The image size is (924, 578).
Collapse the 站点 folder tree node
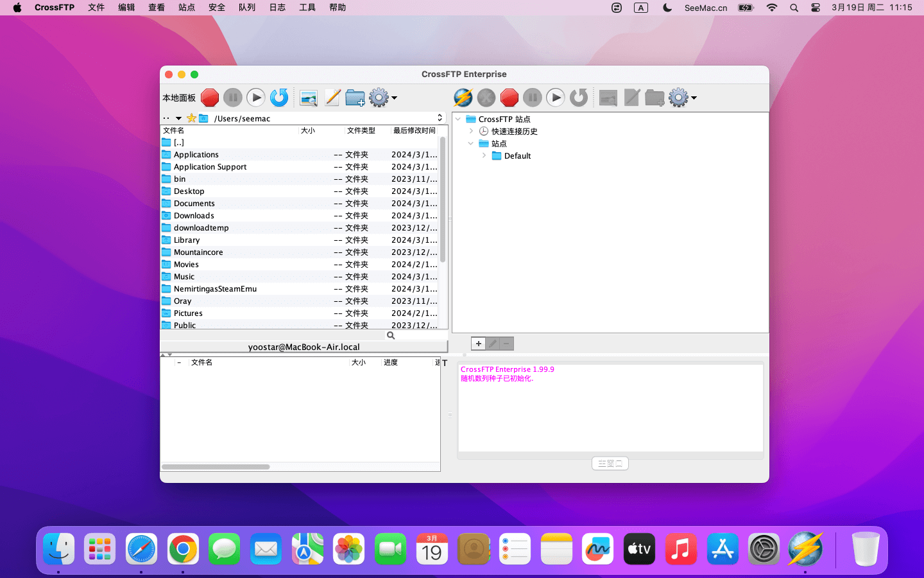point(471,143)
